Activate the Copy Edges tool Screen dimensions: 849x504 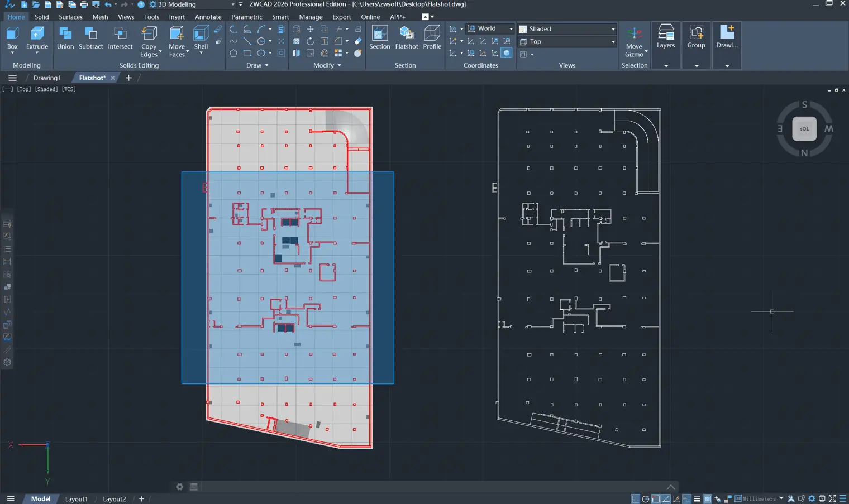149,41
